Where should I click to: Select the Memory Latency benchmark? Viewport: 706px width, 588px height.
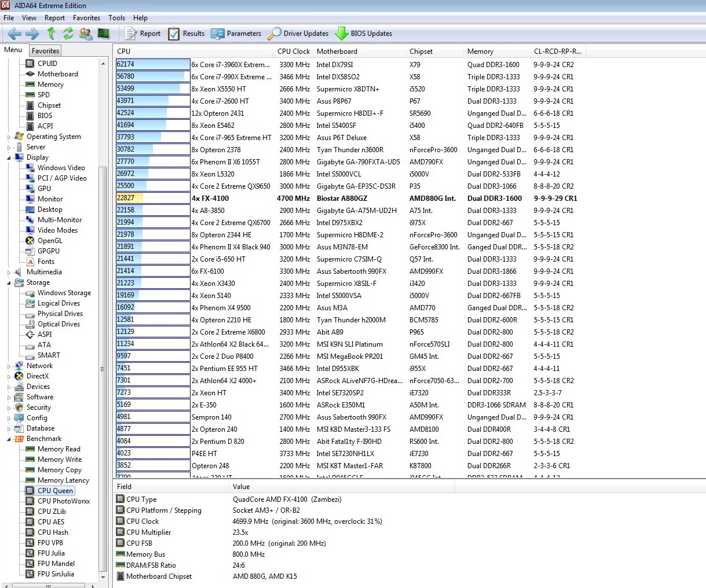point(63,480)
